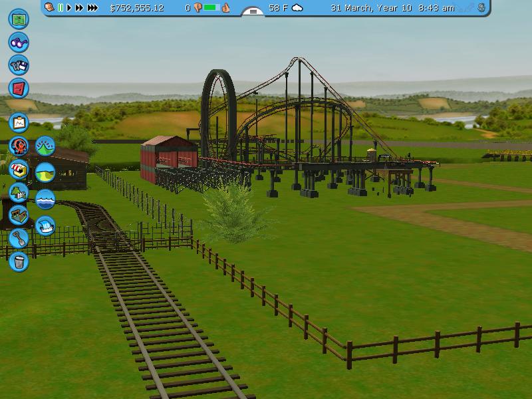532x399 pixels.
Task: Select the red coaster station building
Action: coord(169,158)
